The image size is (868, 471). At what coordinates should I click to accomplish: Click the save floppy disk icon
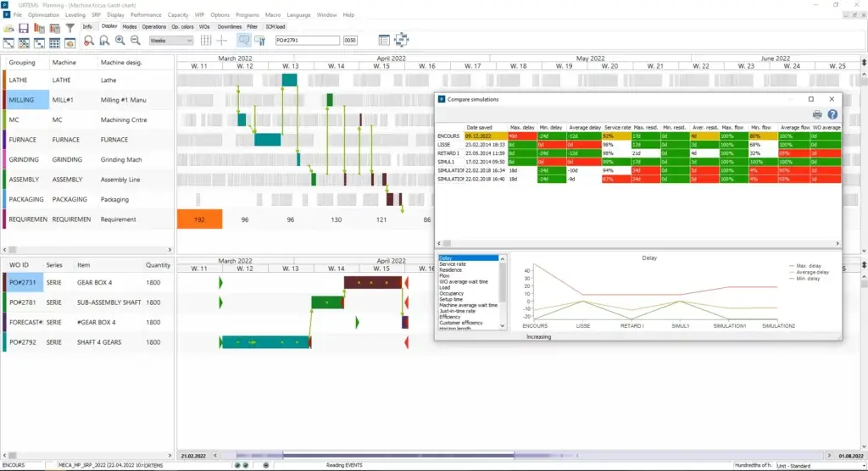point(24,28)
